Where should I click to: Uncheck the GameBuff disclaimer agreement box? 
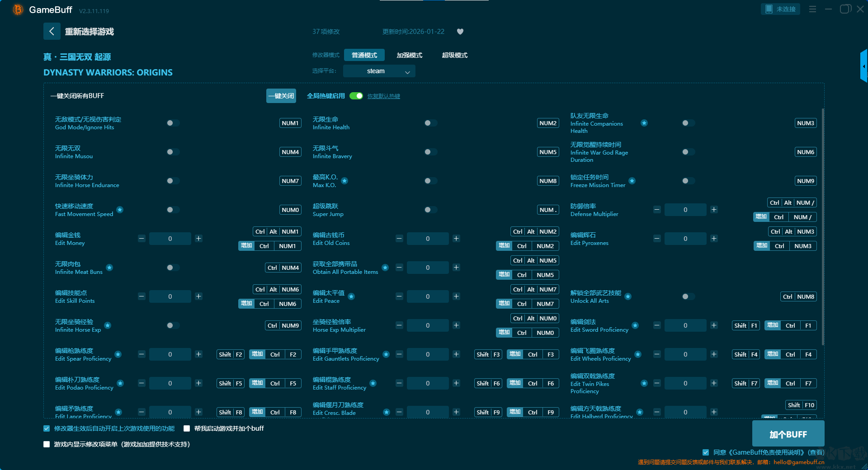(x=706, y=452)
